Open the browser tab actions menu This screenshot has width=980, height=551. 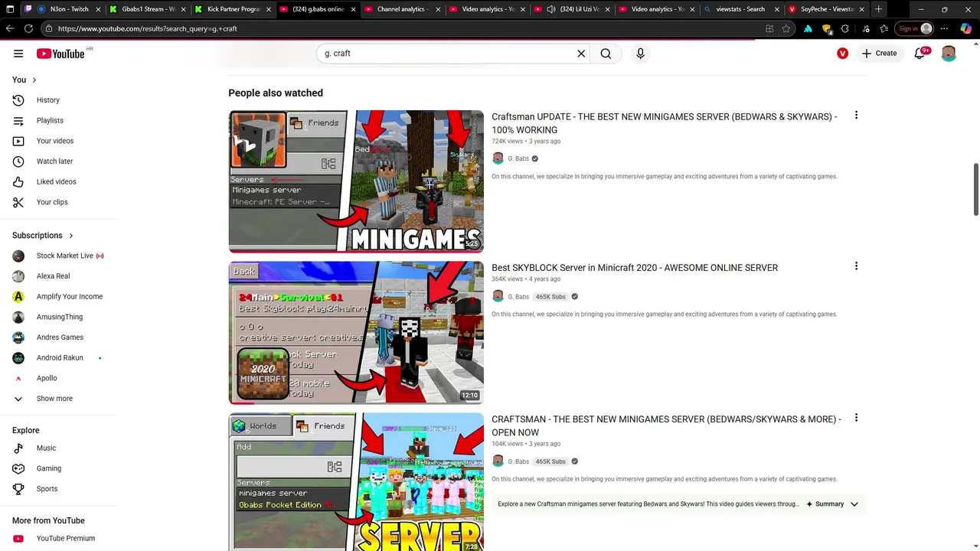tap(10, 9)
